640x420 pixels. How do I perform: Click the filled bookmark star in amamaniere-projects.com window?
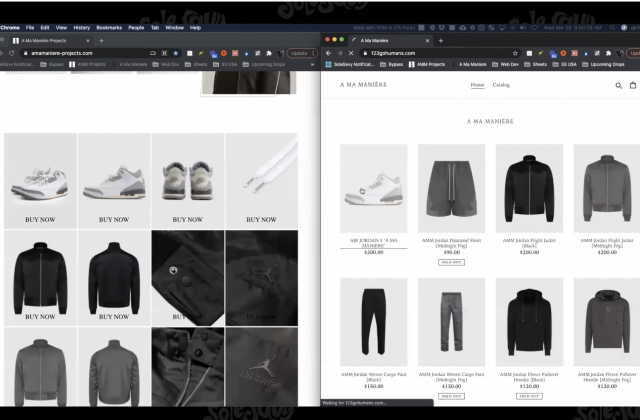tap(176, 53)
